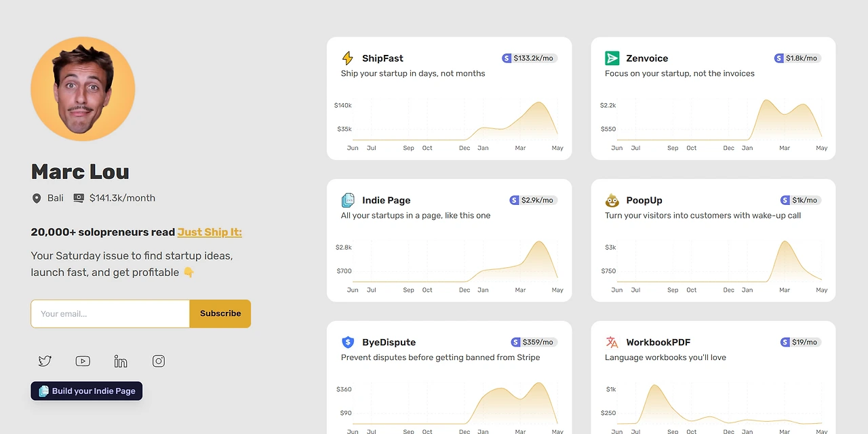Viewport: 868px width, 434px height.
Task: Open the Instagram profile icon
Action: [159, 361]
